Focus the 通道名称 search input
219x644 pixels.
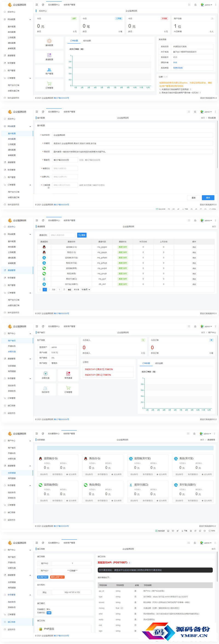(x=62, y=235)
